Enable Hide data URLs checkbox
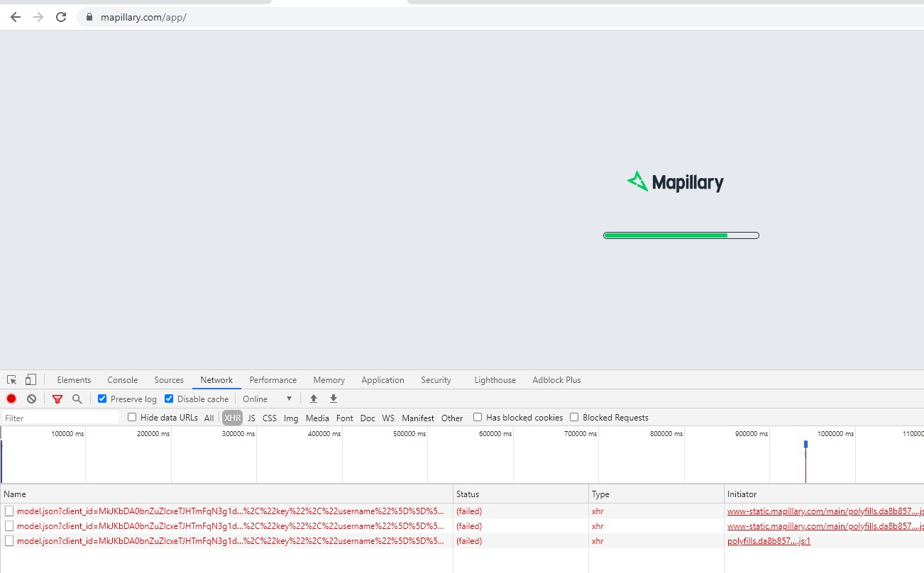The image size is (924, 573). click(x=132, y=417)
